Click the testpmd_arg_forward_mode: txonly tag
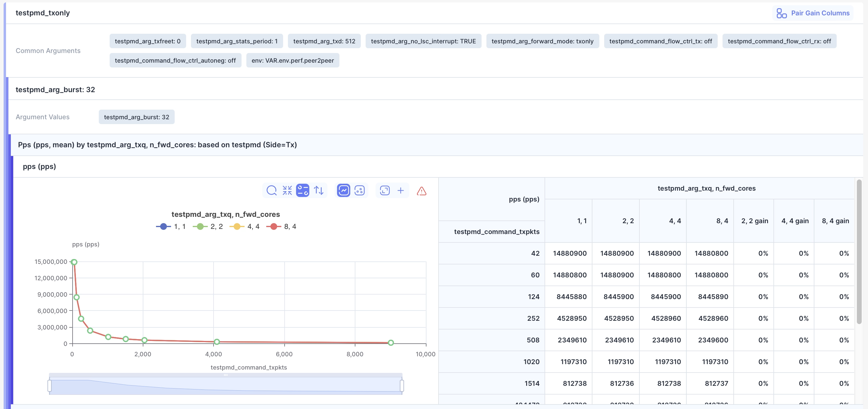868x409 pixels. pos(542,41)
